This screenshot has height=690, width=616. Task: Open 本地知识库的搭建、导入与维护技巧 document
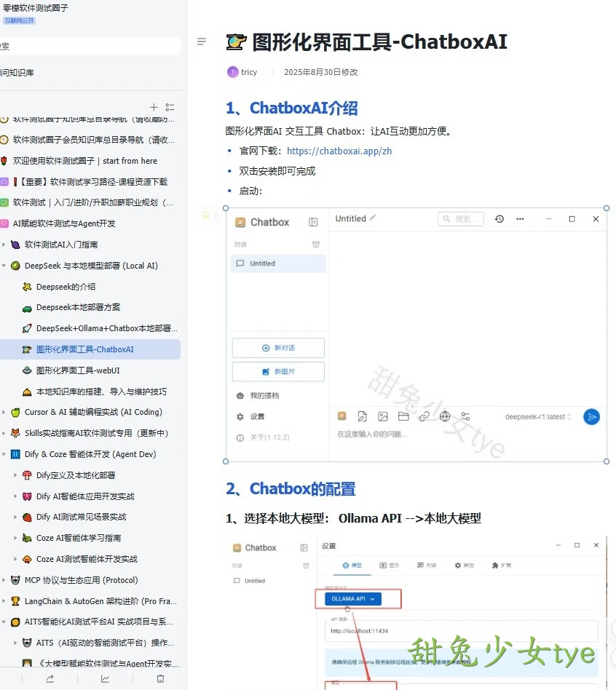[x=101, y=392]
